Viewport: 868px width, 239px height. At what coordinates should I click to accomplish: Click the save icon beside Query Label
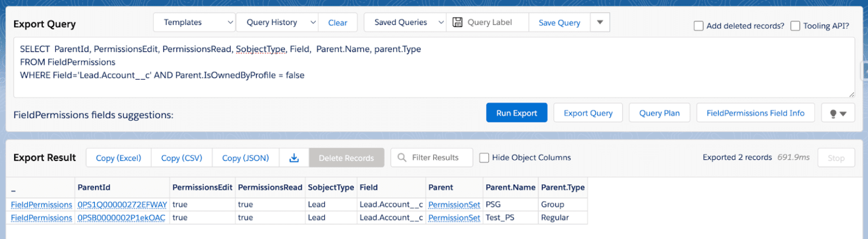click(x=458, y=23)
